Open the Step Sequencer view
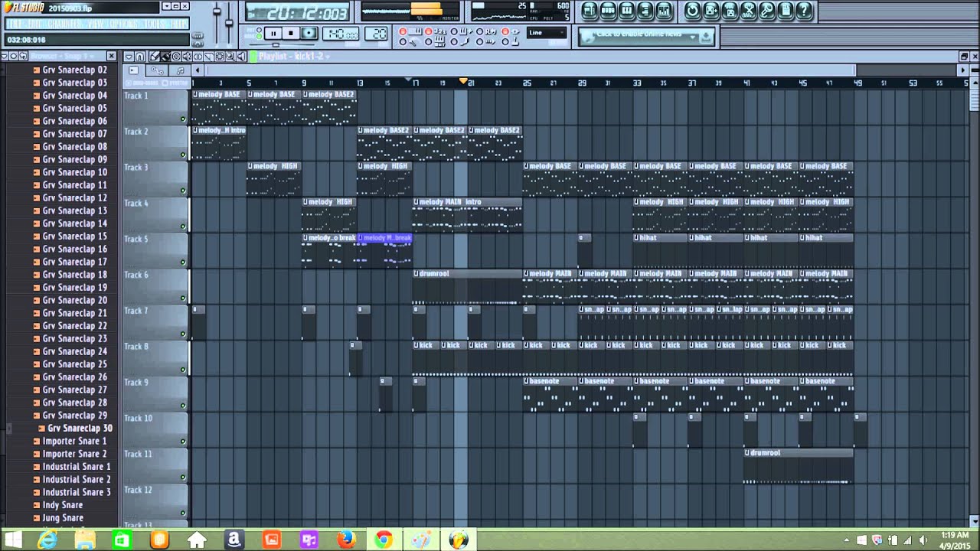The width and height of the screenshot is (980, 551). click(x=608, y=11)
